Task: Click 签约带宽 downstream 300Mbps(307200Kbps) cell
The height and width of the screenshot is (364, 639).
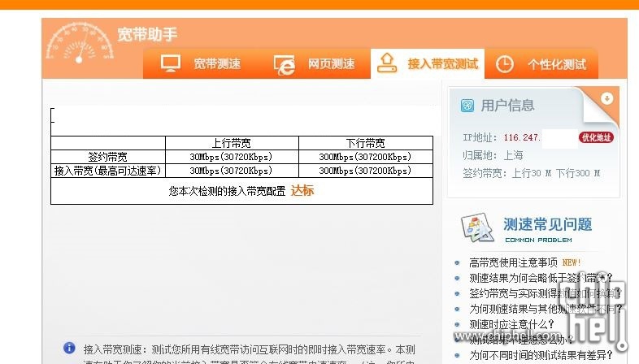Action: tap(365, 157)
